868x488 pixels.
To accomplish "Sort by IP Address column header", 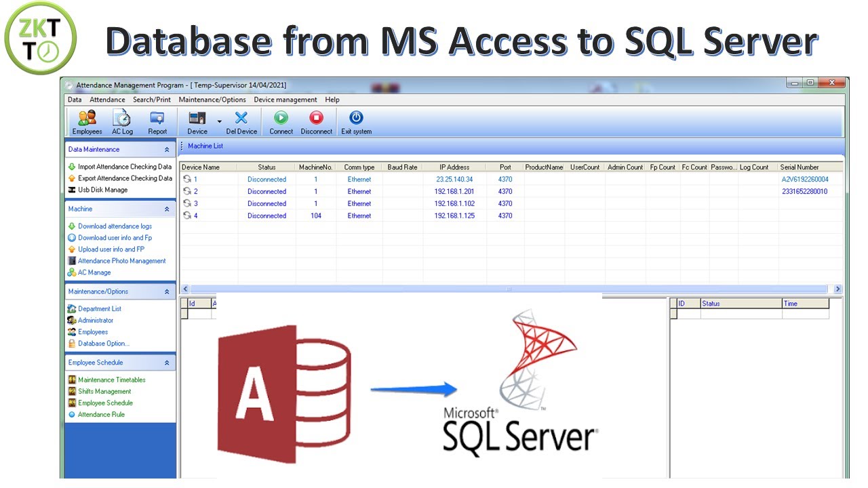I will click(x=454, y=167).
